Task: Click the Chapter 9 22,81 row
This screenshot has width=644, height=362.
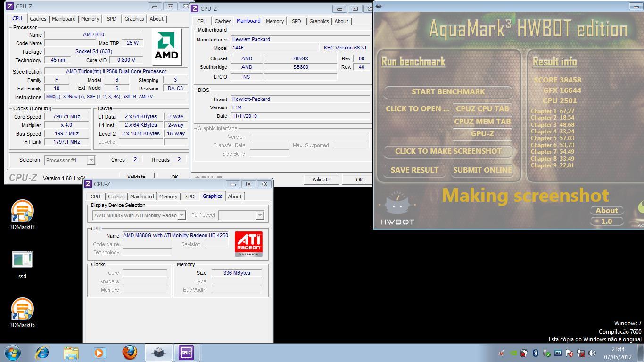Action: tap(553, 165)
